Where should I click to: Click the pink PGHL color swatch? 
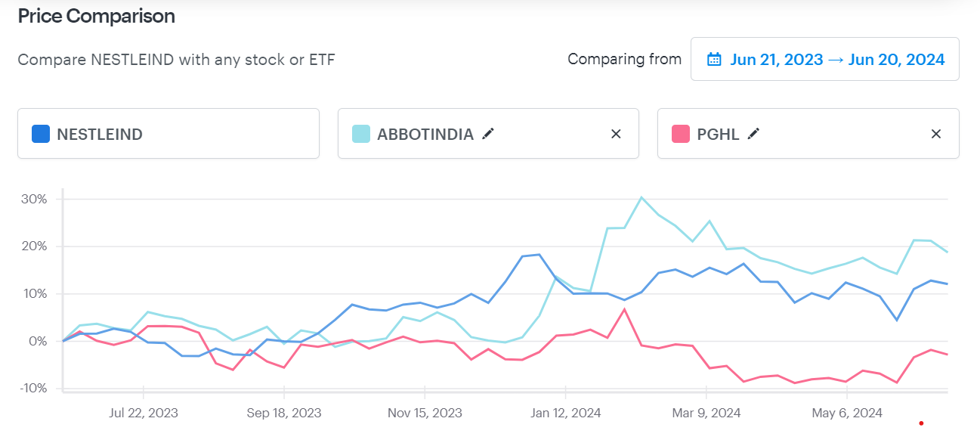(x=681, y=134)
